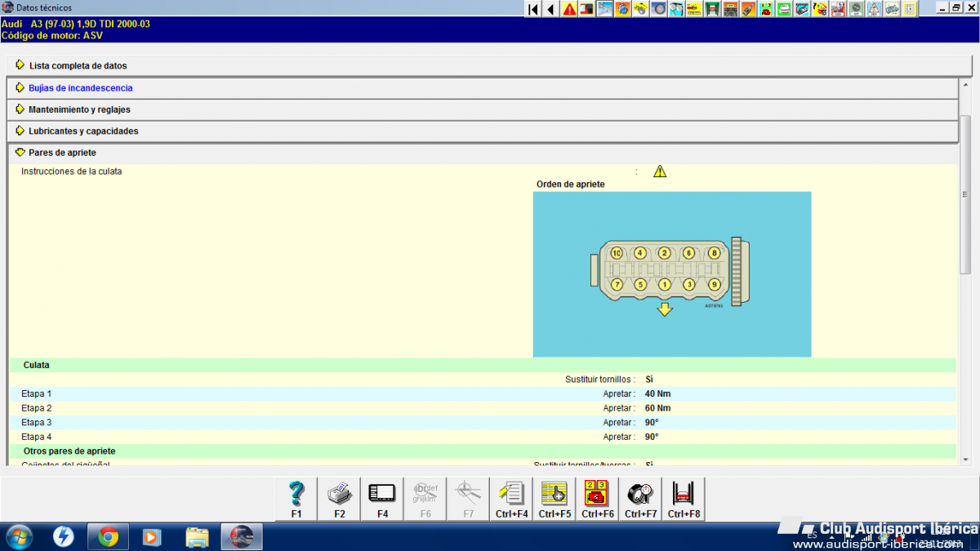The height and width of the screenshot is (551, 980).
Task: Select the 'Etapa 1' row label
Action: click(37, 393)
